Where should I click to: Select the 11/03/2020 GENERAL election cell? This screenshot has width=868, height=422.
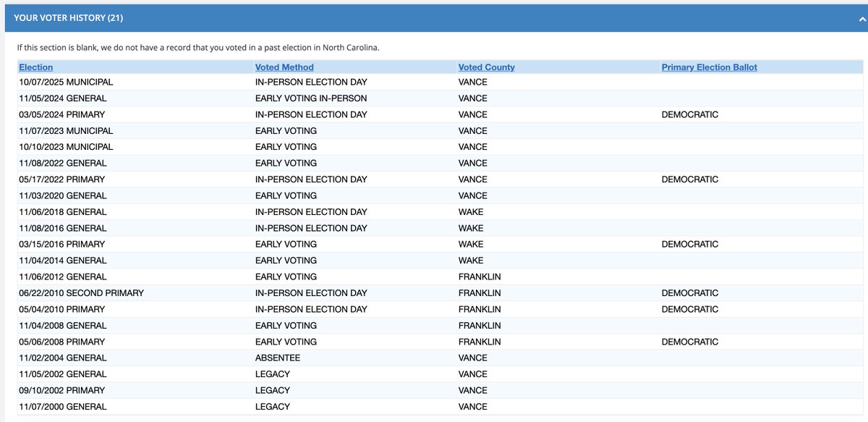tap(63, 195)
